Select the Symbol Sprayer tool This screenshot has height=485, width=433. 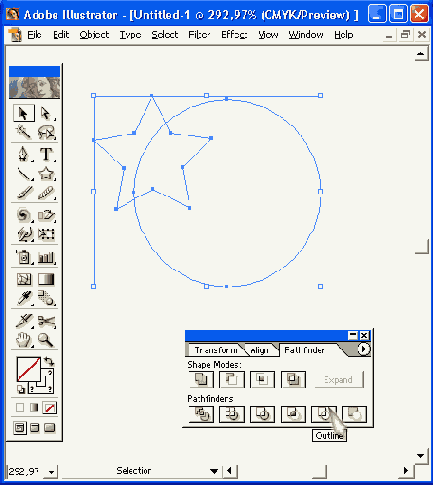point(24,257)
